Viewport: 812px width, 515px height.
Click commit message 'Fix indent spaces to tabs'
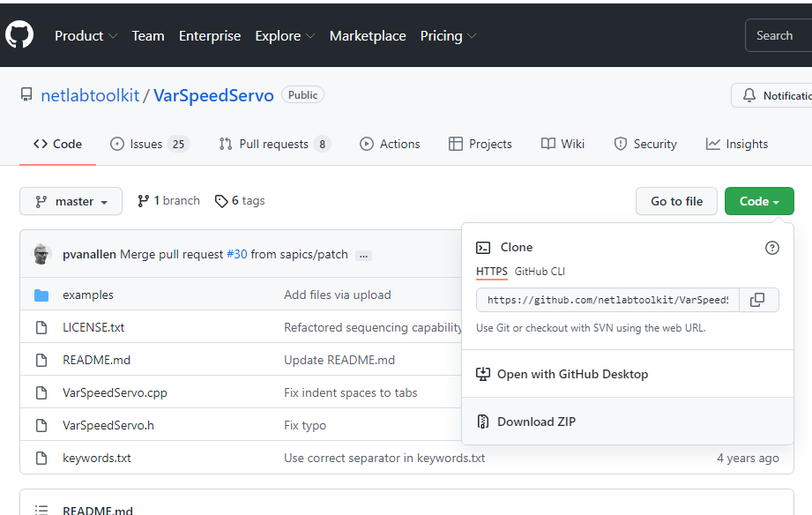click(351, 392)
